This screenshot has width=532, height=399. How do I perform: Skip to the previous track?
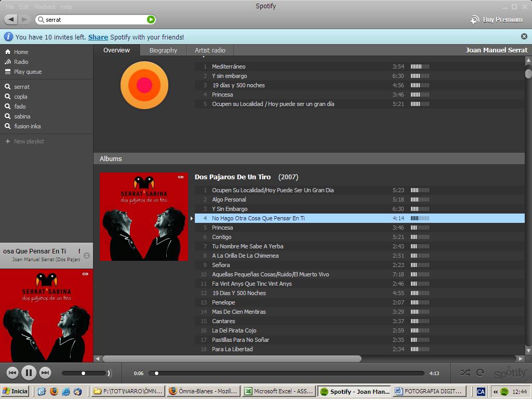click(x=12, y=373)
